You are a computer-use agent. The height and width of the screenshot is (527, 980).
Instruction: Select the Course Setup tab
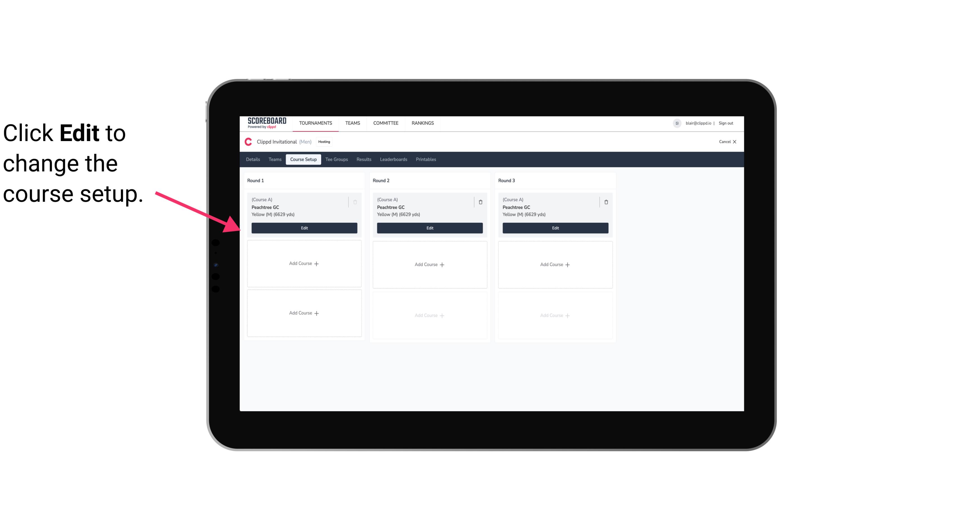point(302,160)
